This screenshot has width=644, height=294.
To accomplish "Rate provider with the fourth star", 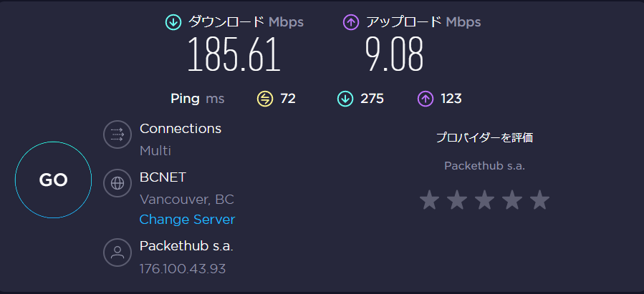I will point(511,200).
